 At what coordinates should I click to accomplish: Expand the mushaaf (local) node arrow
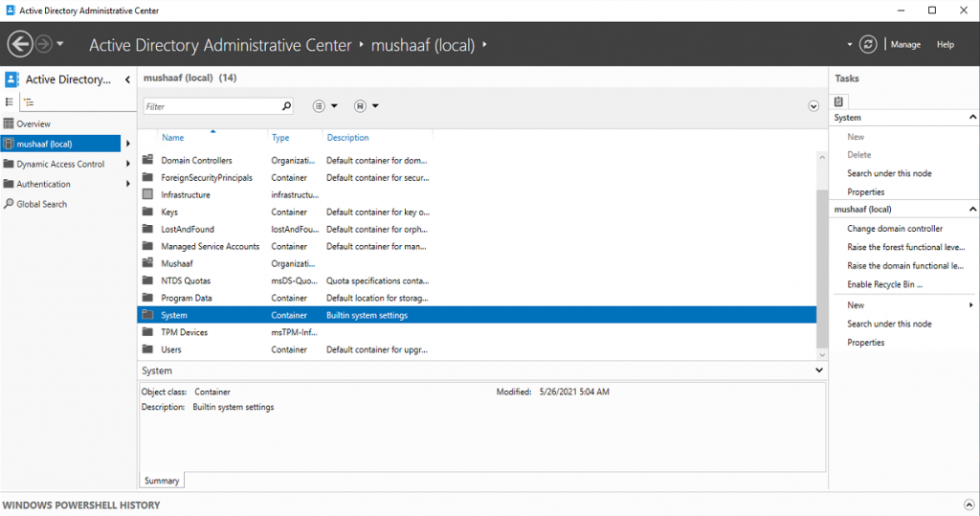click(x=128, y=144)
